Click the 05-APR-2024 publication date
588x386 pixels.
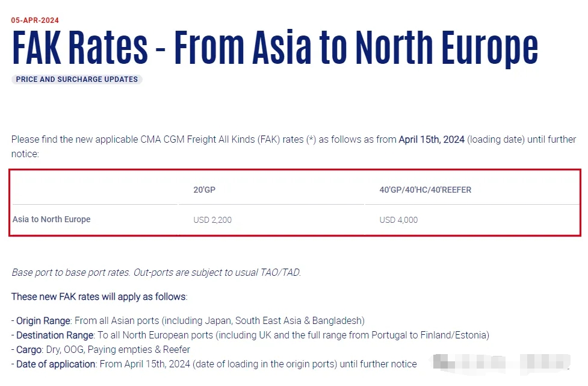point(35,20)
